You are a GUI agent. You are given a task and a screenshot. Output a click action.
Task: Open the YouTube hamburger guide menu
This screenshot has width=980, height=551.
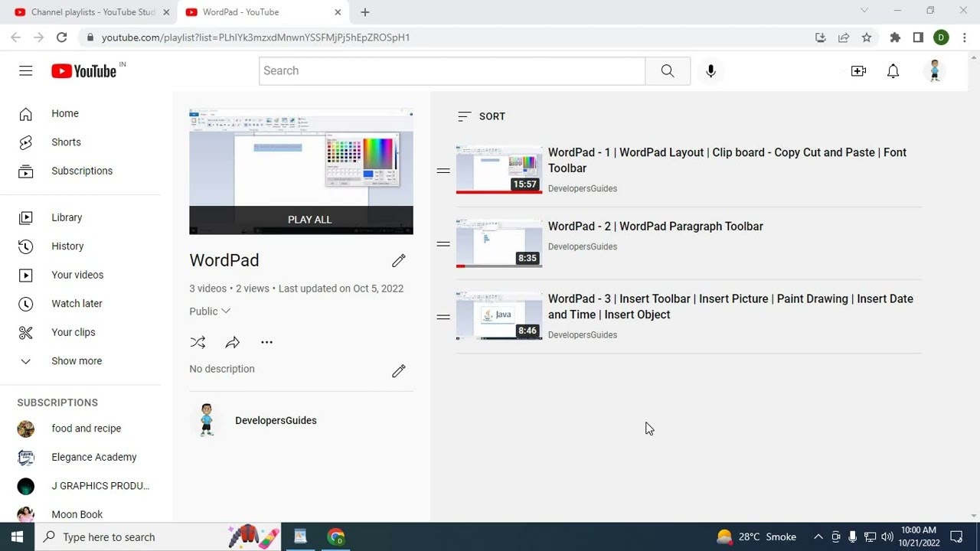coord(26,71)
